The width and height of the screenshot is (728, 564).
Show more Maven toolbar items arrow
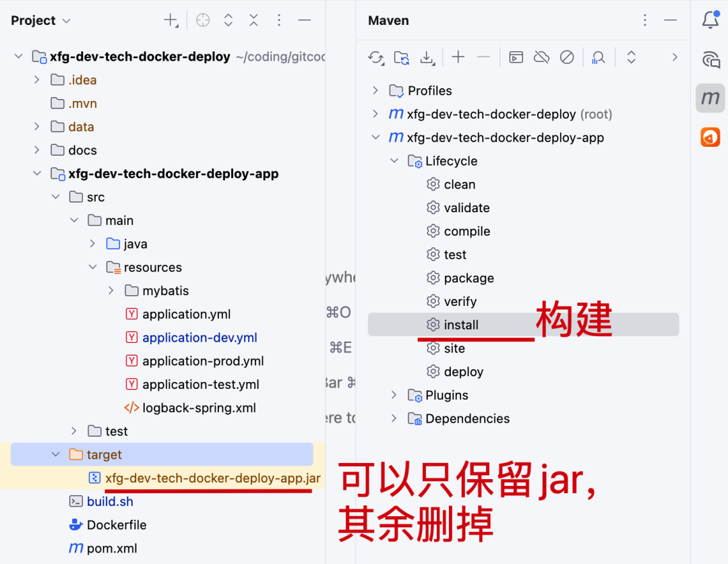[675, 57]
